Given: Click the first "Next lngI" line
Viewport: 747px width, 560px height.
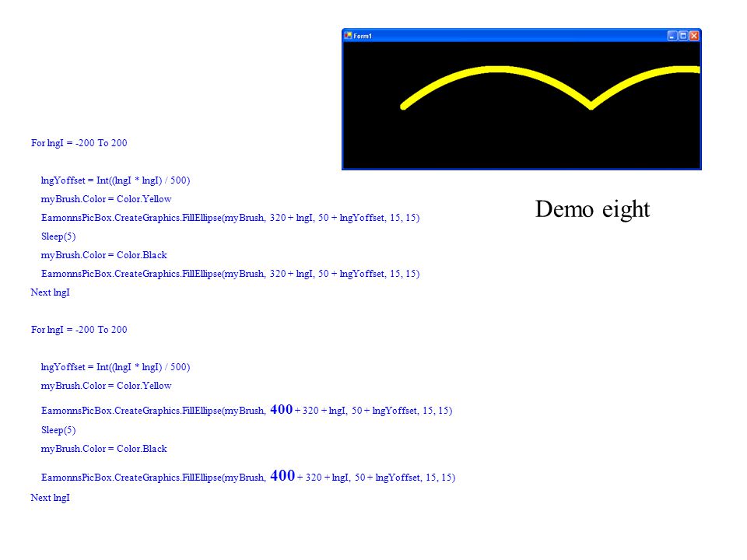Looking at the screenshot, I should pos(50,292).
